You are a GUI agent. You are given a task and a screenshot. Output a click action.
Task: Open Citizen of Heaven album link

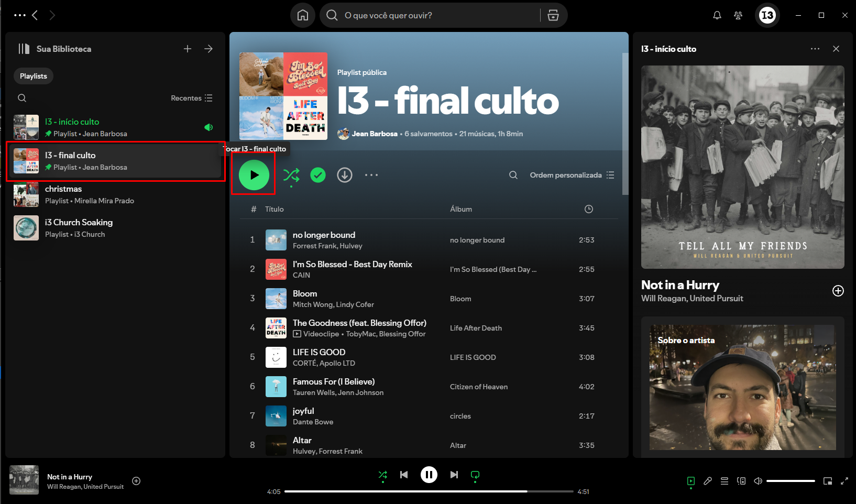tap(479, 387)
